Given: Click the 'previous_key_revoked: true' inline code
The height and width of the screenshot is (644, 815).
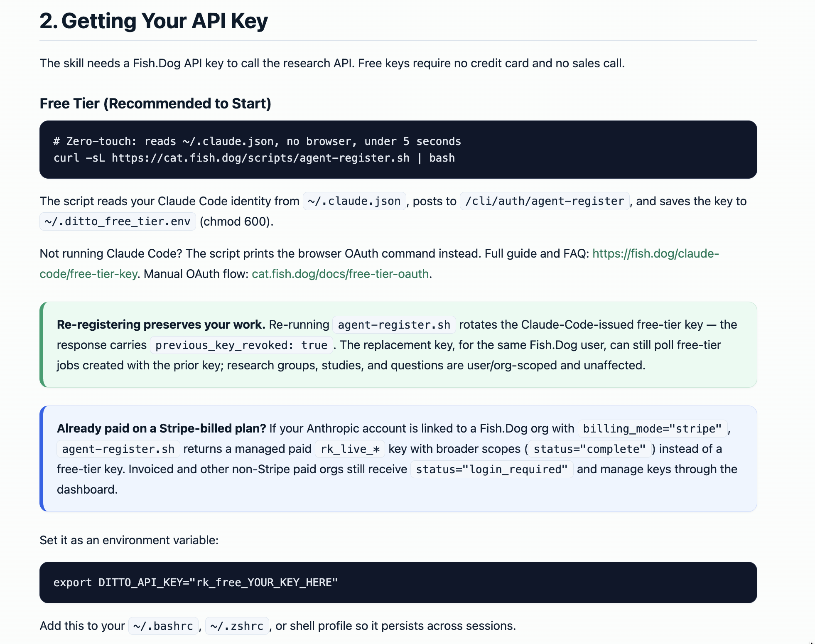Looking at the screenshot, I should click(x=241, y=345).
